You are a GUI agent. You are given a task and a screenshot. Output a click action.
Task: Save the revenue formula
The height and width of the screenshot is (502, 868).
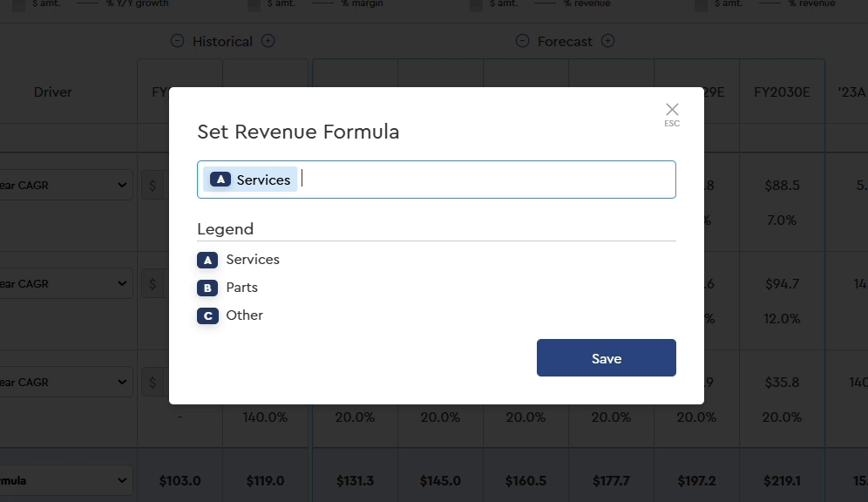click(x=606, y=357)
